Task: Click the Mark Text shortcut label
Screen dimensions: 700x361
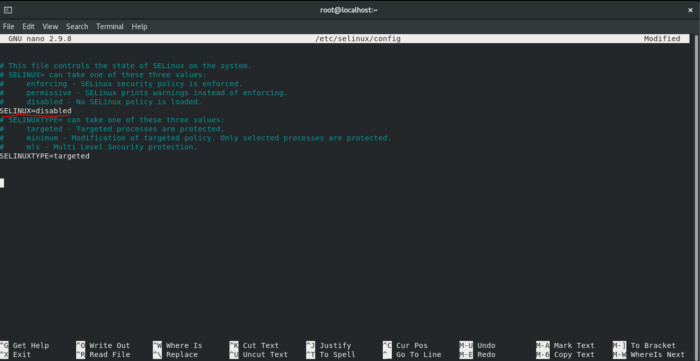Action: [x=574, y=345]
